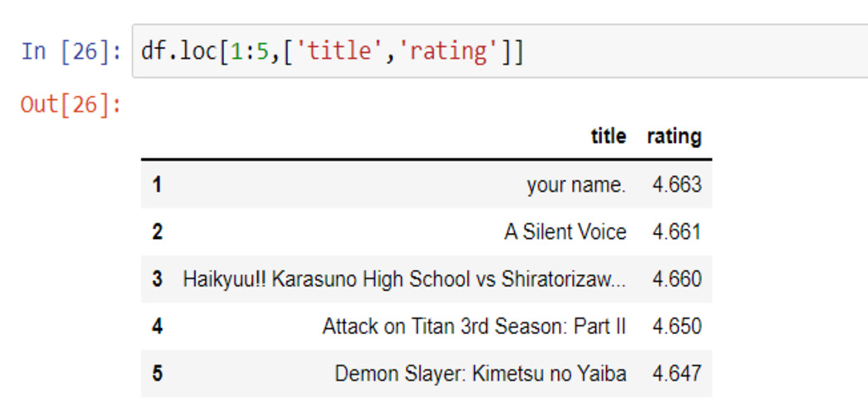Select row index 5 in the table
868x415 pixels.
pos(157,374)
